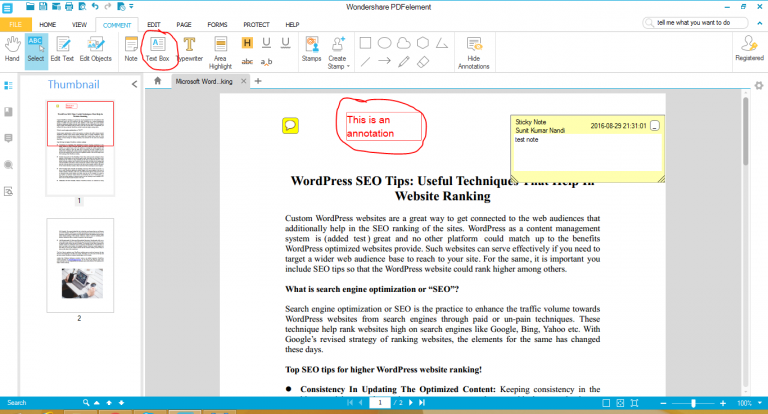Click the 'This is an annotation' text box
Viewport: 768px width, 414px height.
[x=384, y=126]
